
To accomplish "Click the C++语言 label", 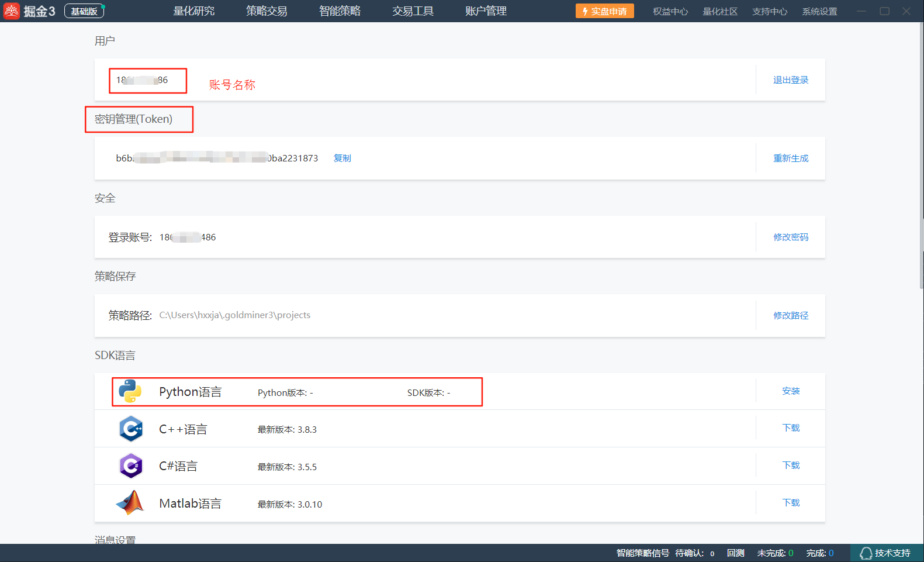I will click(x=183, y=429).
